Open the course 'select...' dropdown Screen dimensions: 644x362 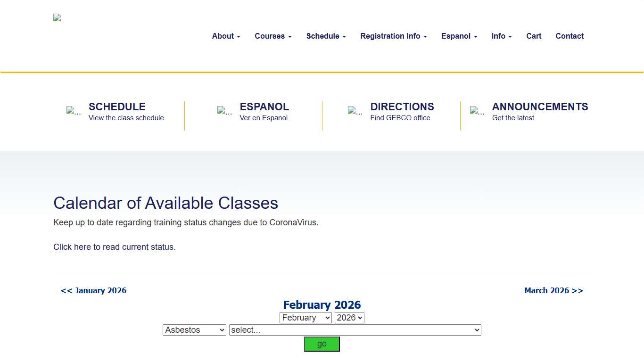coord(355,329)
